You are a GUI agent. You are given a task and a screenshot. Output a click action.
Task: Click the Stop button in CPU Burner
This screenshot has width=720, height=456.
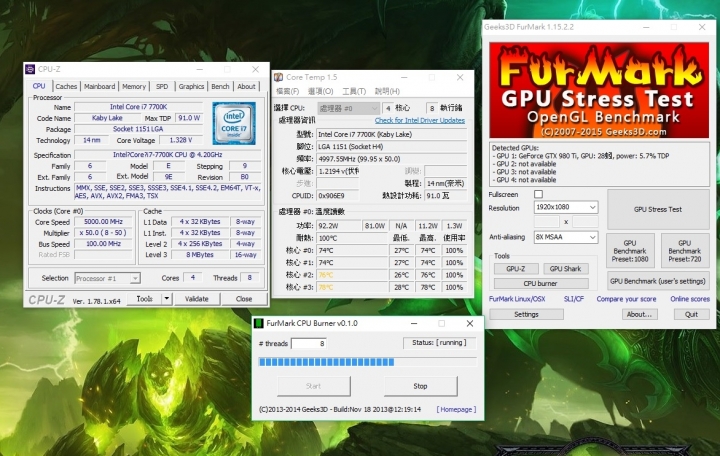[420, 386]
